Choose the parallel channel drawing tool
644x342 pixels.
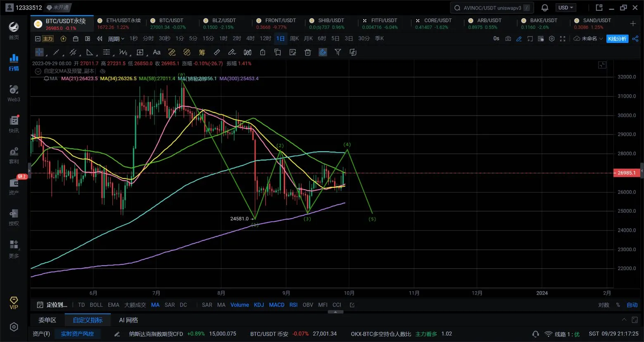point(73,52)
